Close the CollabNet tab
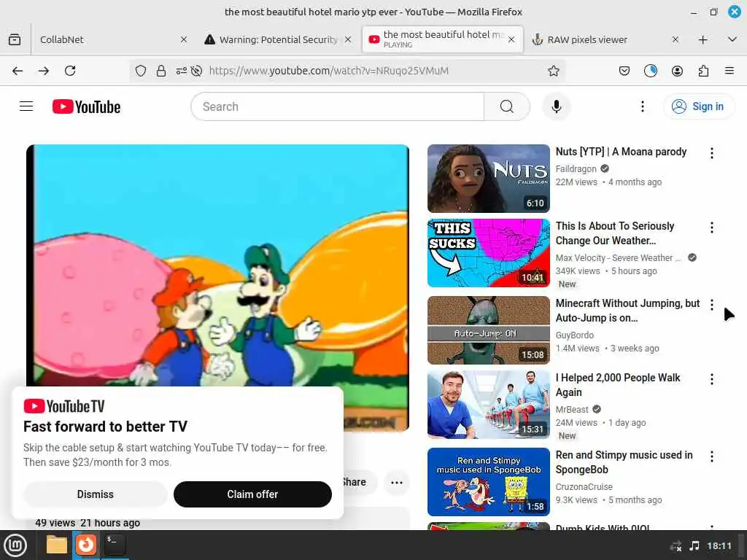 click(x=183, y=39)
